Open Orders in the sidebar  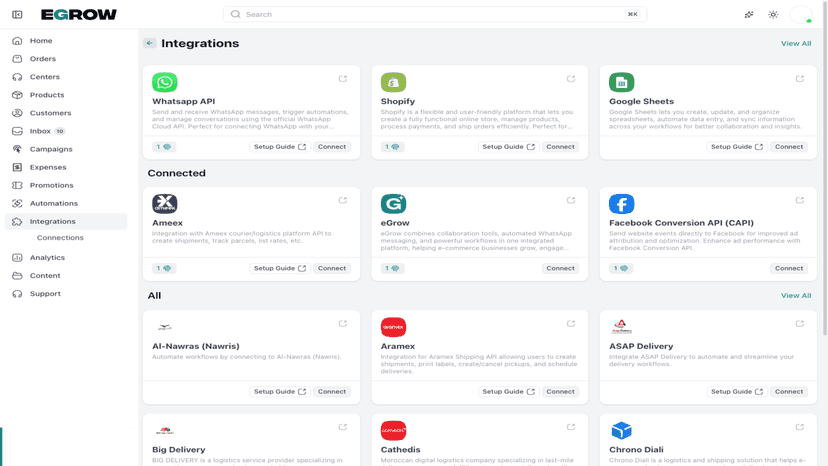(66, 59)
